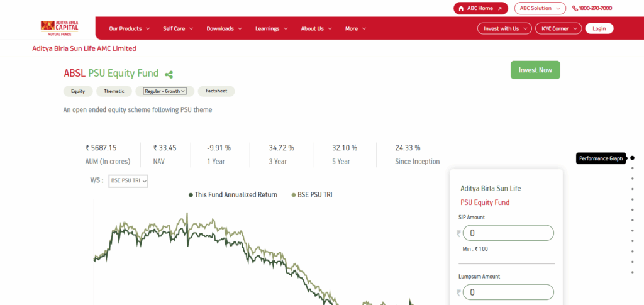Toggle This Fund Annualized Return legend
Viewport: 644px width, 305px height.
(233, 195)
